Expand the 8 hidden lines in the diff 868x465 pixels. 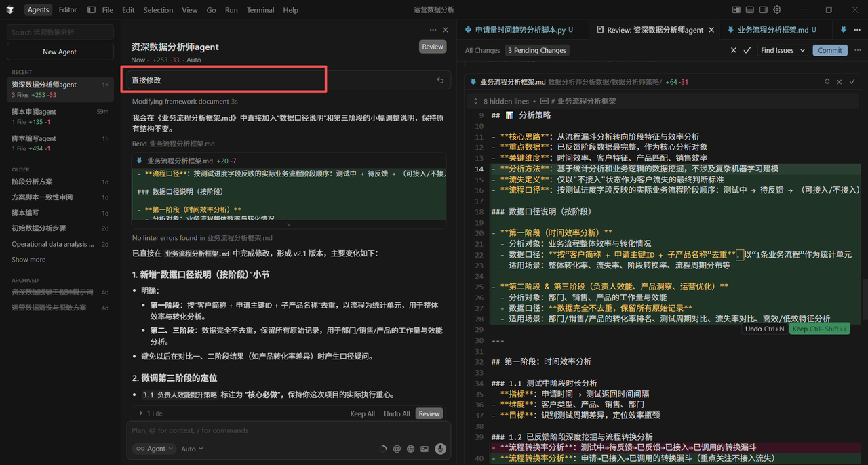point(505,102)
